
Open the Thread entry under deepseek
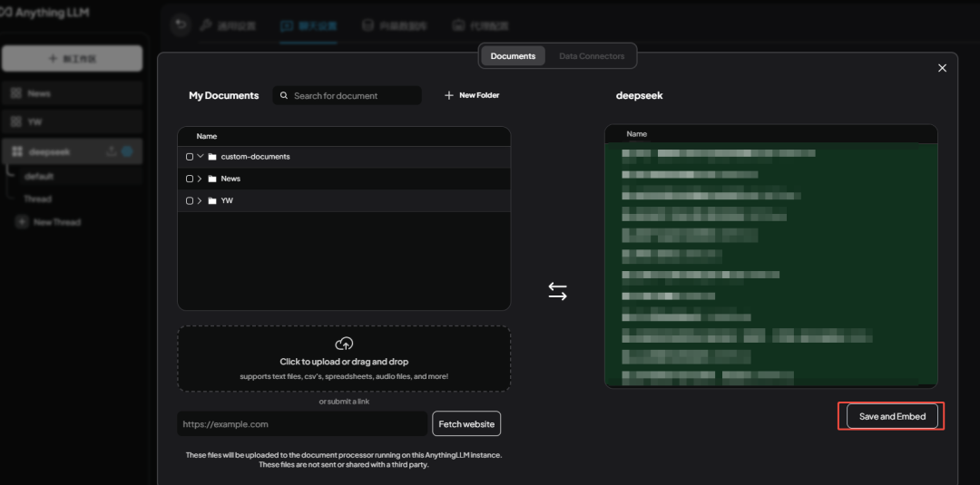[37, 199]
